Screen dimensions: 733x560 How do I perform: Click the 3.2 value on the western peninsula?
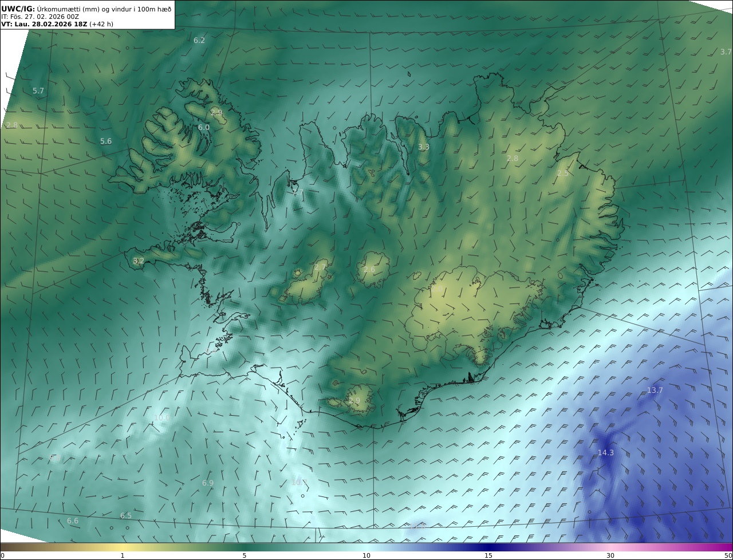pos(139,261)
